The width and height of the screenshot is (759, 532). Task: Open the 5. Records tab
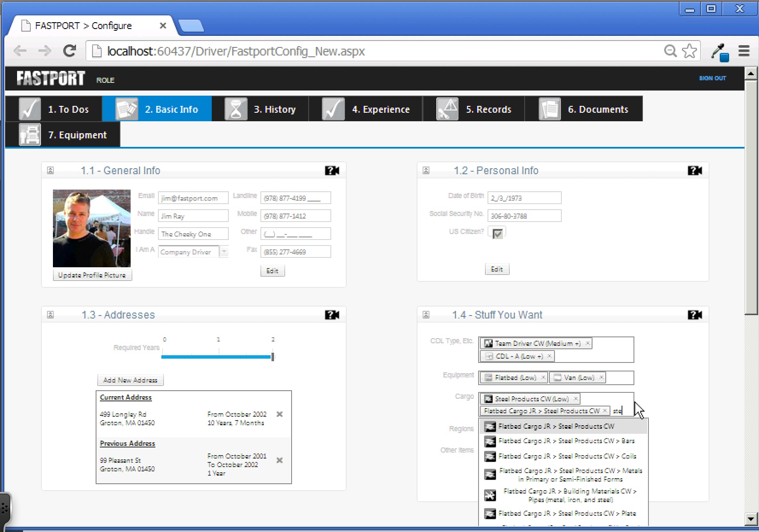pyautogui.click(x=474, y=109)
